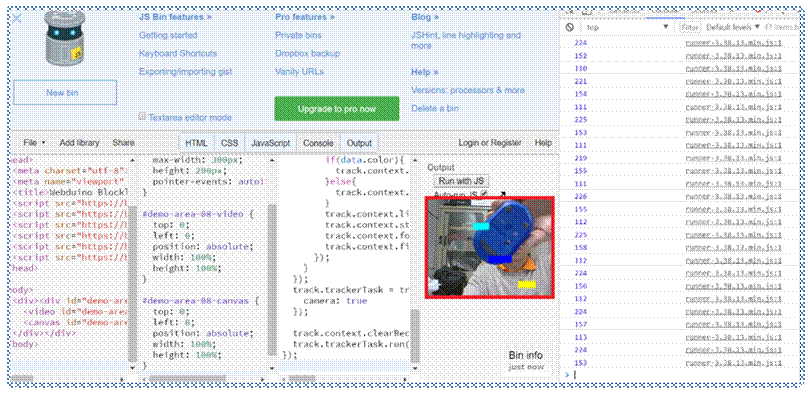The height and width of the screenshot is (393, 810).
Task: Enable Textarea editor mode checkbox
Action: point(143,116)
